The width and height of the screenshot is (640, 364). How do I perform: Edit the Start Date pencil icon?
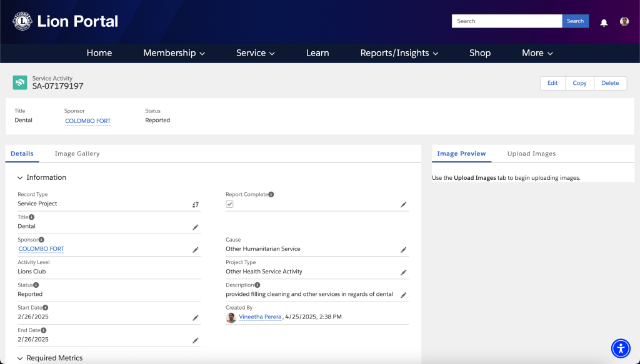[x=196, y=318]
